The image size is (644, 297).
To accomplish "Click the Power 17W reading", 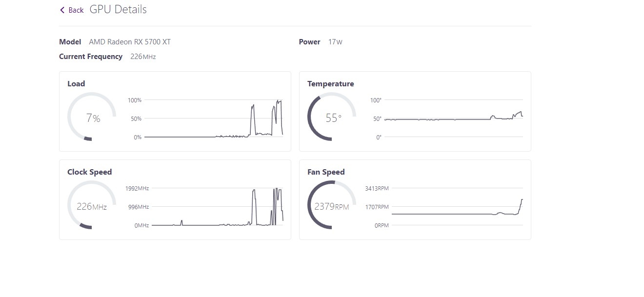I will (335, 42).
